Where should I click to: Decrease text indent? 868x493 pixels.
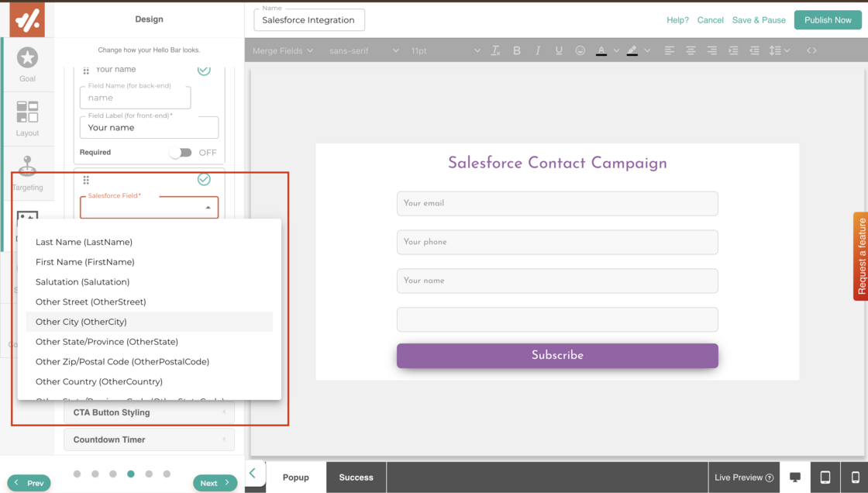754,50
